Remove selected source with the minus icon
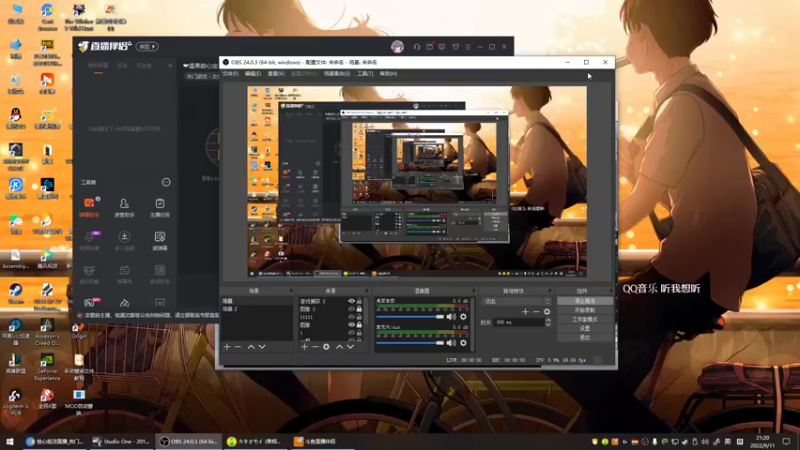 (x=315, y=347)
